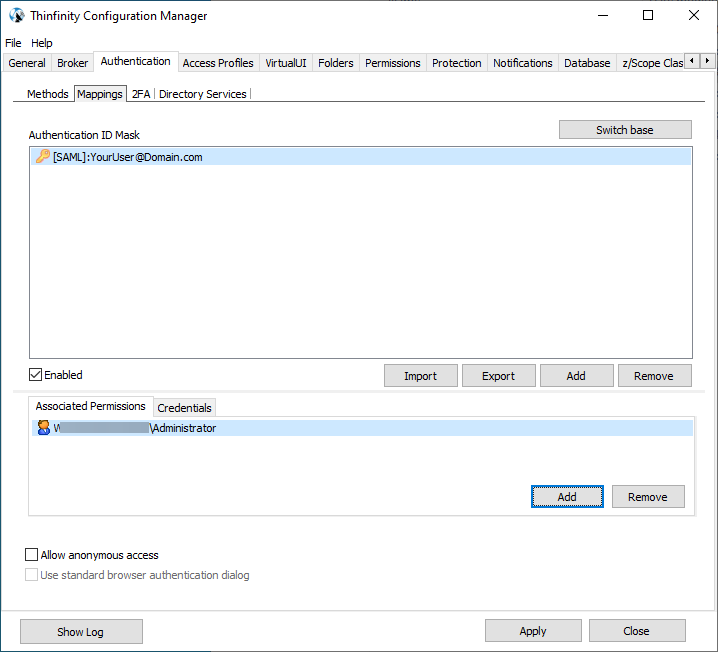Open the Directory Services sub-tab
Viewport: 718px width, 652px height.
tap(202, 94)
